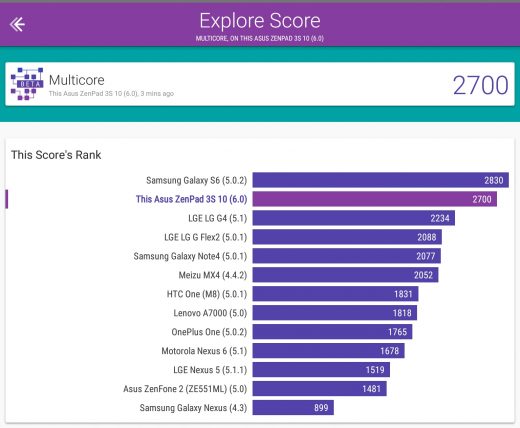520x428 pixels.
Task: Click the Asus ZenFone 2 (ZE551ML) label
Action: (185, 389)
